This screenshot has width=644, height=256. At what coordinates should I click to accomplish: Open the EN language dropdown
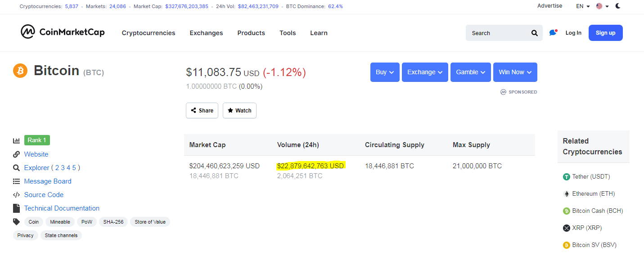coord(583,6)
